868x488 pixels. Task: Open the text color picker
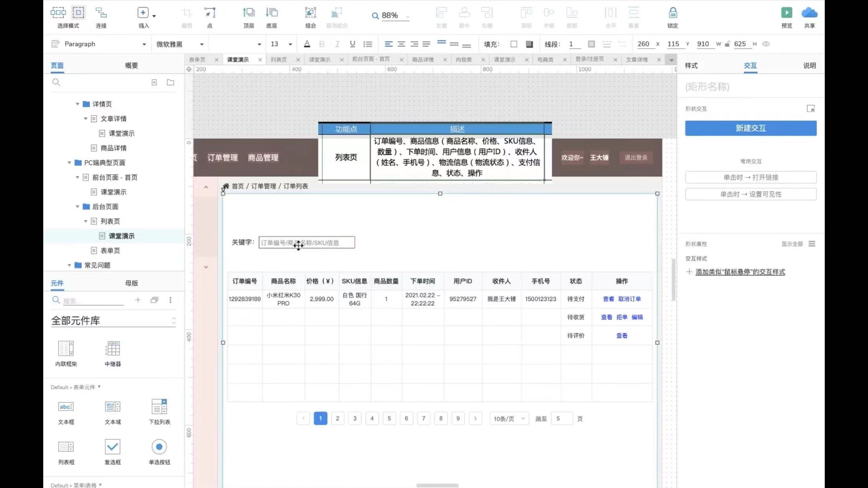point(307,44)
